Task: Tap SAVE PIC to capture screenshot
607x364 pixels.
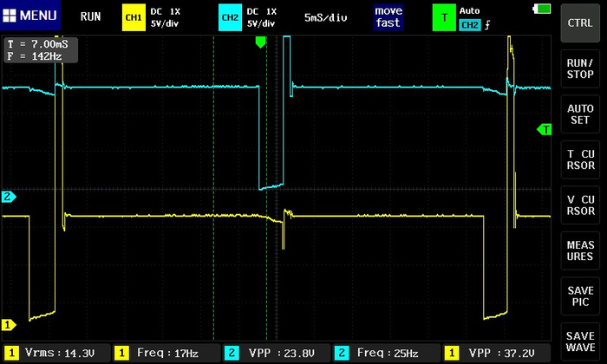Action: (580, 296)
